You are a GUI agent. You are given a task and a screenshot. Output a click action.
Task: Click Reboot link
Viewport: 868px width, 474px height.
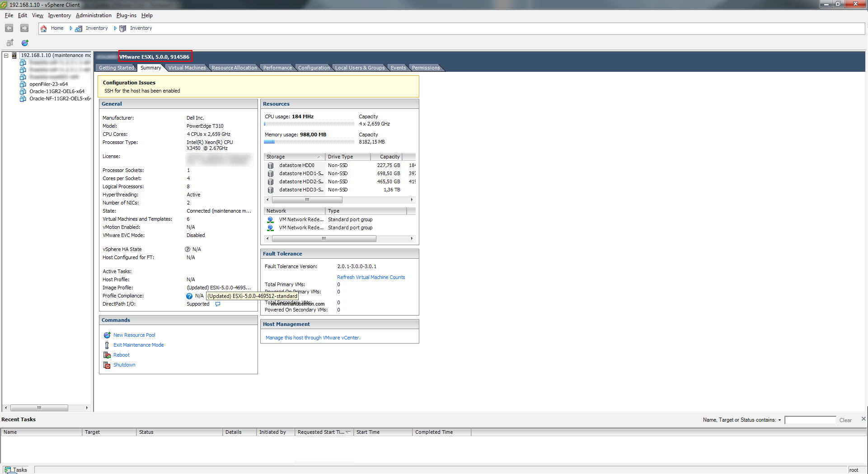pyautogui.click(x=122, y=355)
